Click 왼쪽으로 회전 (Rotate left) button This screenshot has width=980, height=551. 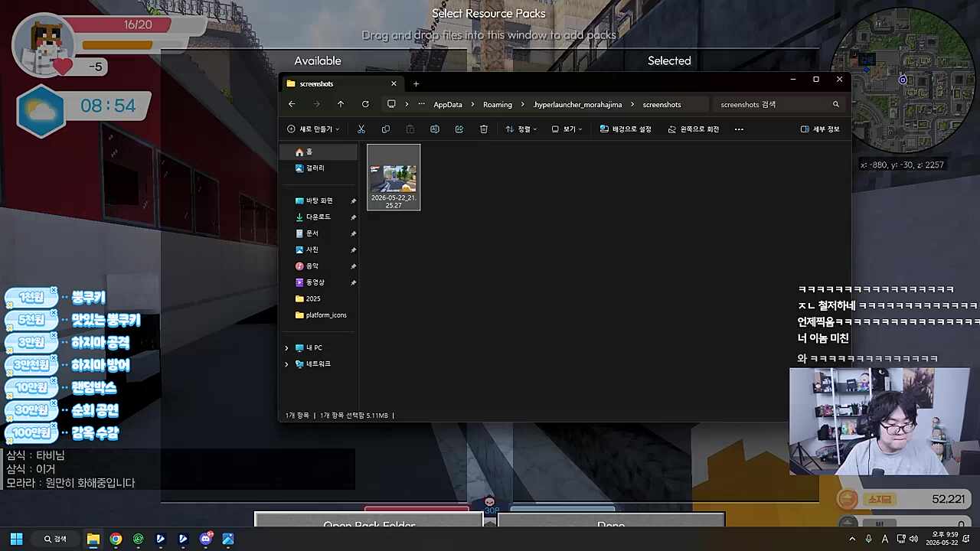pos(694,129)
